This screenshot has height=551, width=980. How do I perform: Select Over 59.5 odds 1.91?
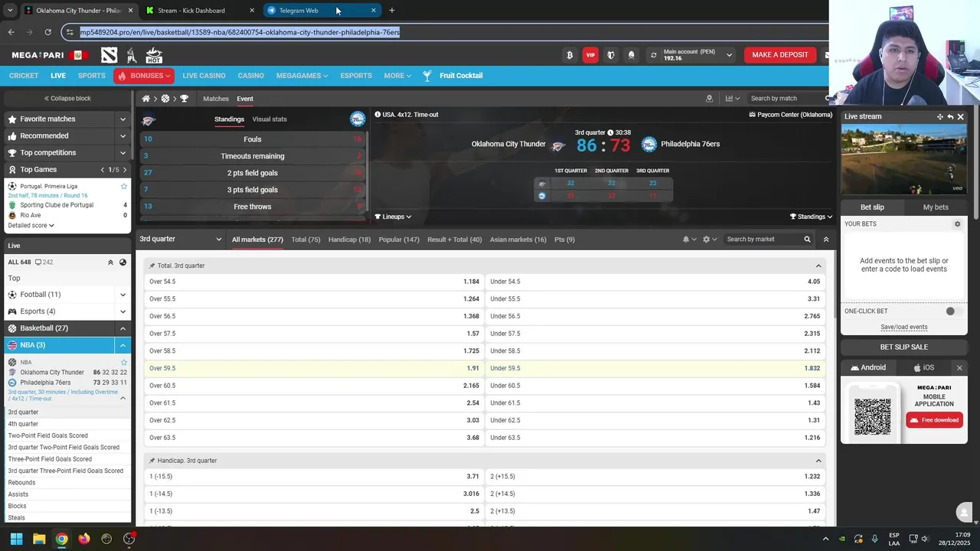[314, 368]
